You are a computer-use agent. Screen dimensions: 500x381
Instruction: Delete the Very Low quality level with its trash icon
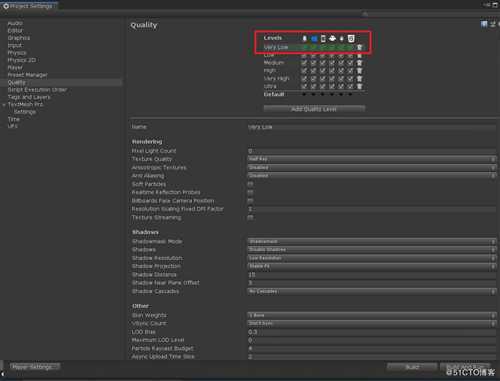[359, 47]
